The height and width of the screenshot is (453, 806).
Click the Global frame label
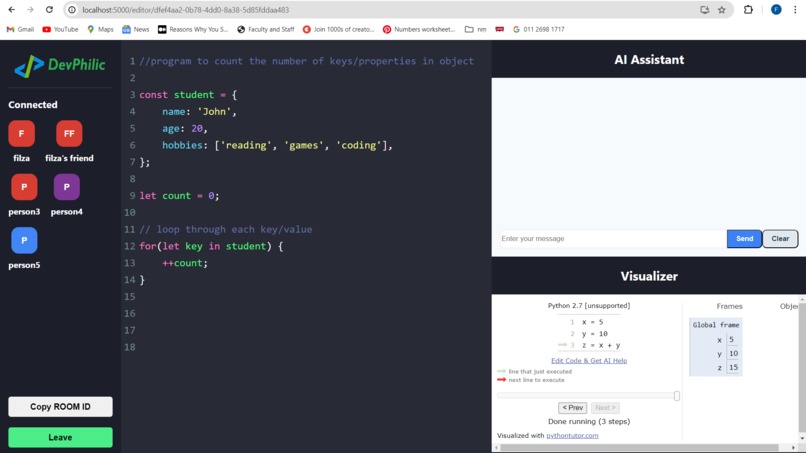[716, 325]
